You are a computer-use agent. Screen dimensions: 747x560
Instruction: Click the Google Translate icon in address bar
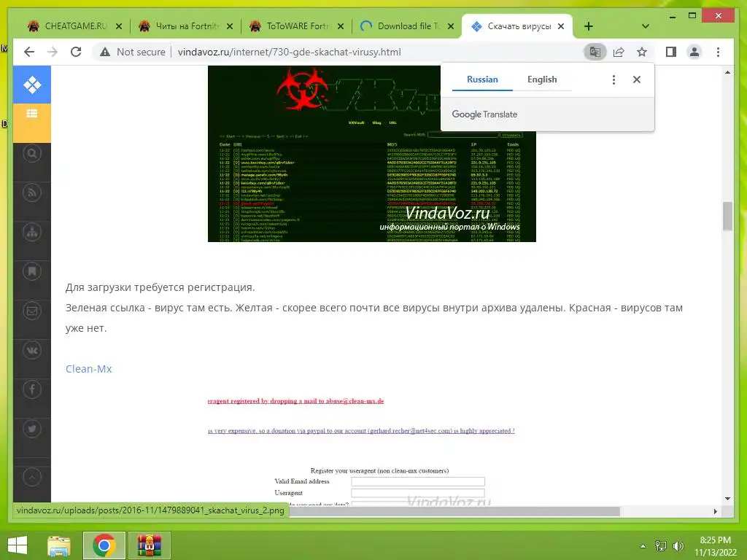coord(595,52)
